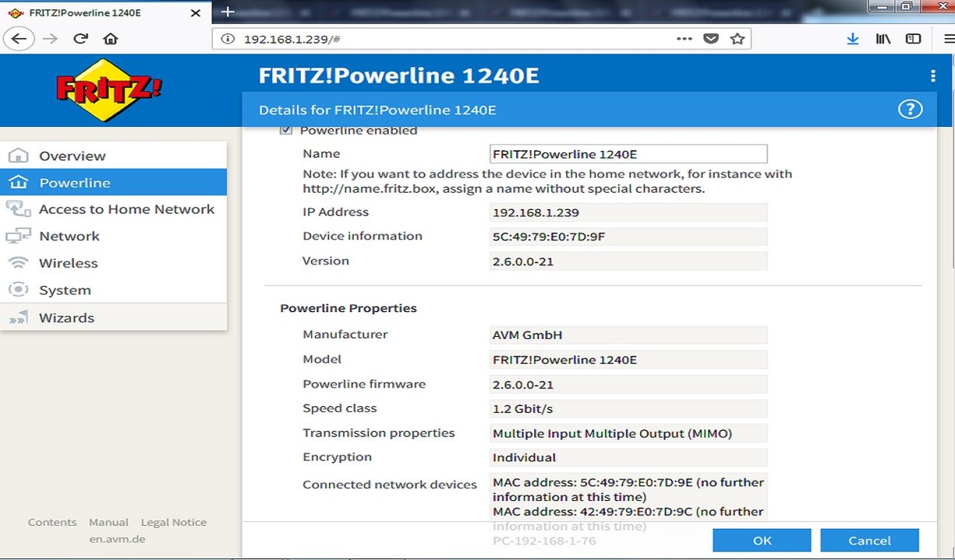Open the Legal Notice link
This screenshot has width=955, height=560.
click(x=173, y=523)
